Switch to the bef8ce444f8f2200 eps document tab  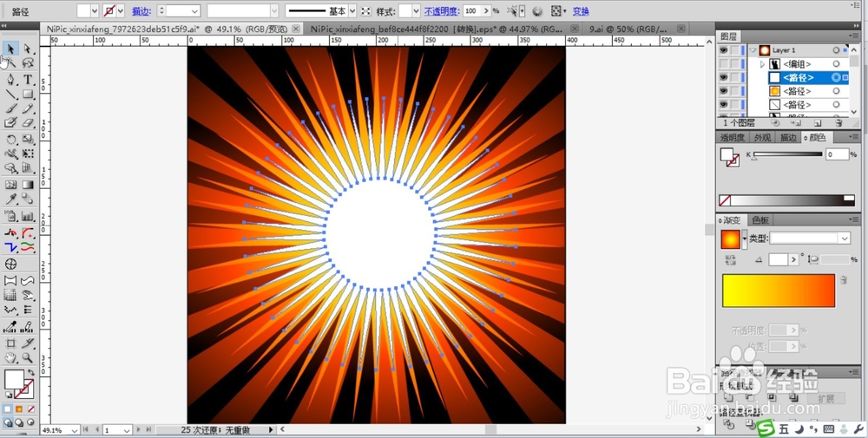click(x=437, y=29)
